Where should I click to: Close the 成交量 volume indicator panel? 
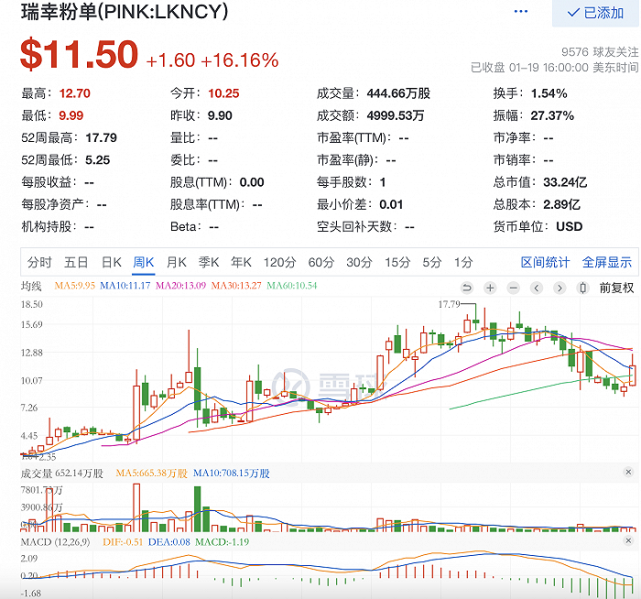tap(628, 472)
